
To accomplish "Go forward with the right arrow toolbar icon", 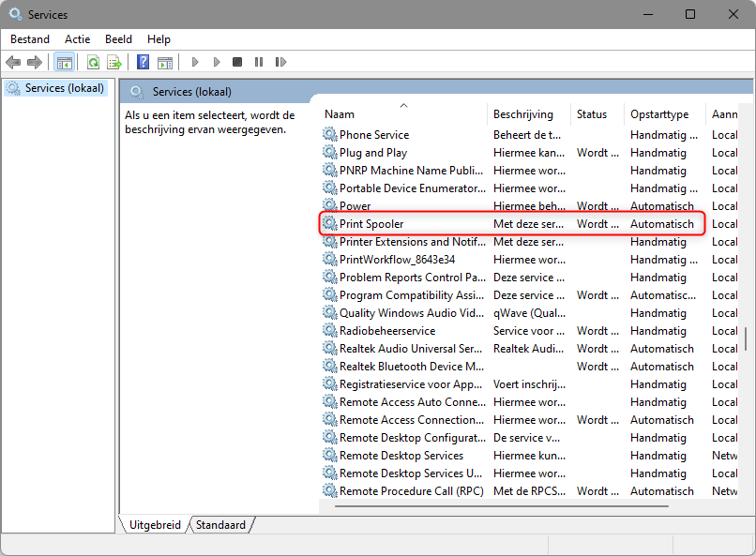I will tap(35, 62).
